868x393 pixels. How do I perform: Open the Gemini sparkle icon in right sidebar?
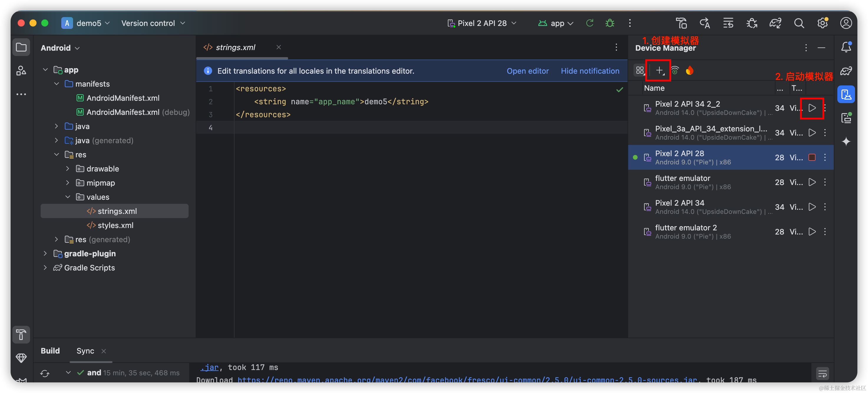pyautogui.click(x=846, y=142)
